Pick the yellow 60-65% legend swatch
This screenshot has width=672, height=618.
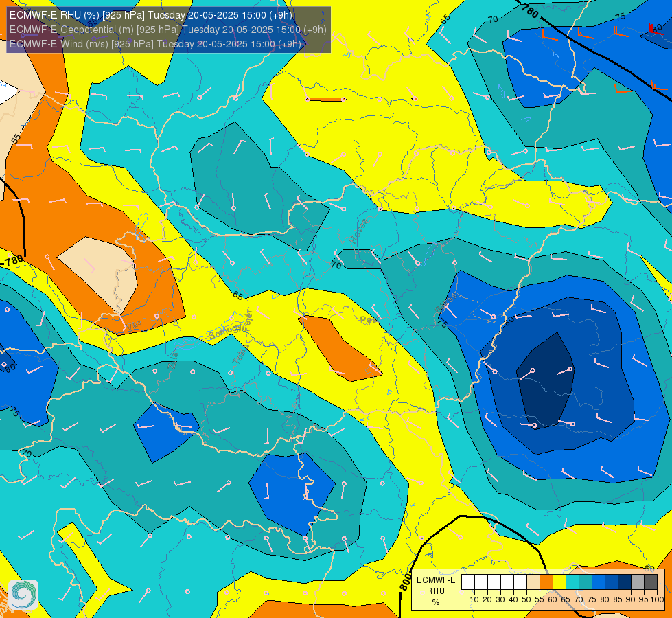[559, 582]
